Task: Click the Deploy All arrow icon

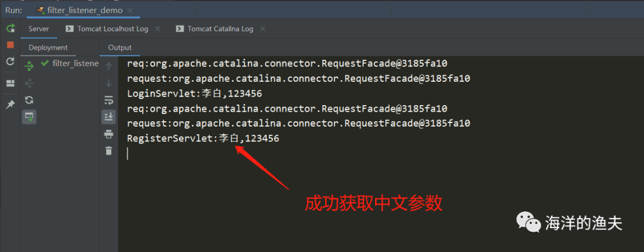Action: click(x=29, y=66)
